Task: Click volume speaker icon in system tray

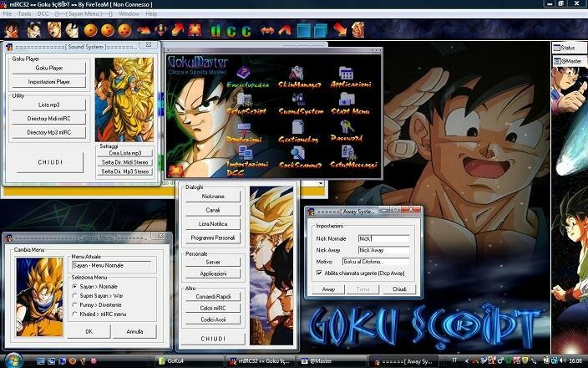Action: pyautogui.click(x=562, y=360)
